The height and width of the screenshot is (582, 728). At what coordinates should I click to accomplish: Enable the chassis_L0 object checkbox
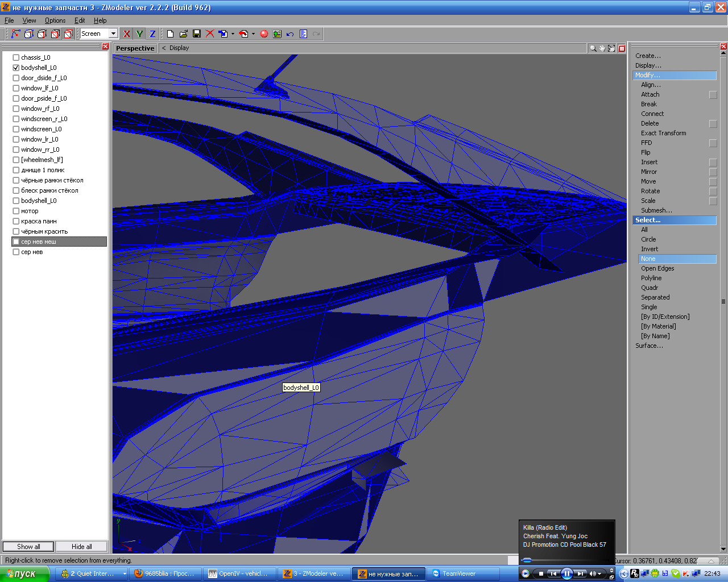click(16, 57)
